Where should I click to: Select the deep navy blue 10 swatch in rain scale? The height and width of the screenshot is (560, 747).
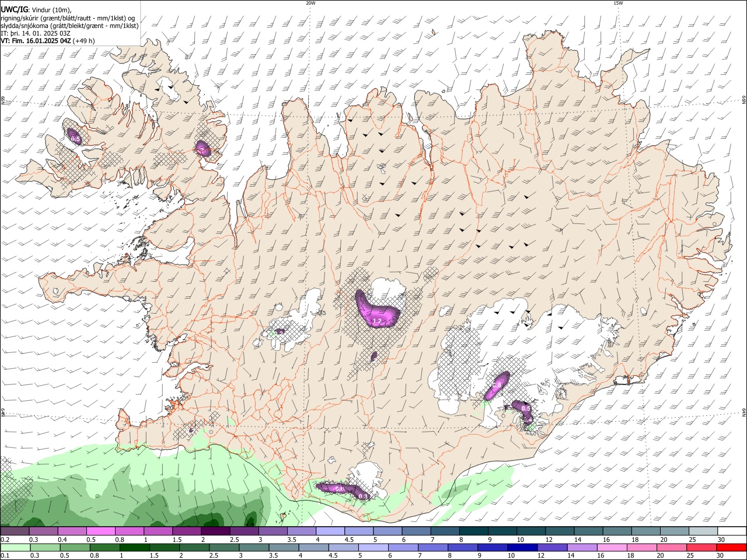point(522,547)
